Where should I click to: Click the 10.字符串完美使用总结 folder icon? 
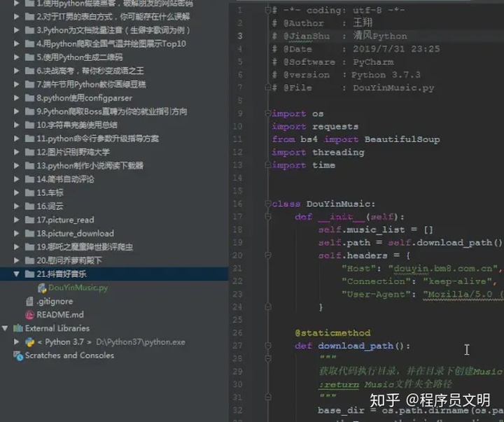(29, 125)
